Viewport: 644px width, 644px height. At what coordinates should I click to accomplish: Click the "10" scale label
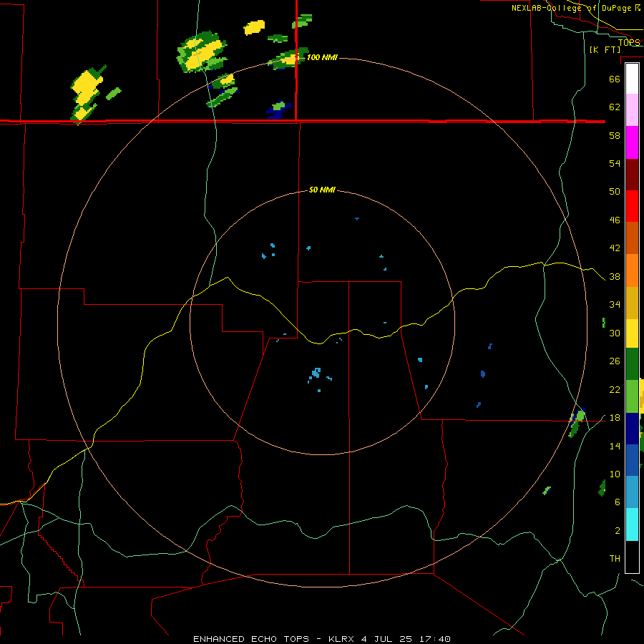(x=615, y=474)
